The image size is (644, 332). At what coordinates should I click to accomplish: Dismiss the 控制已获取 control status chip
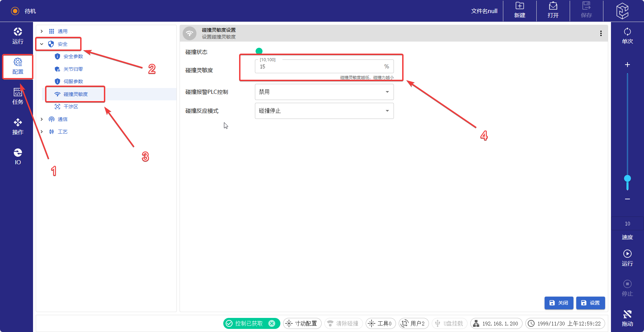tap(272, 323)
